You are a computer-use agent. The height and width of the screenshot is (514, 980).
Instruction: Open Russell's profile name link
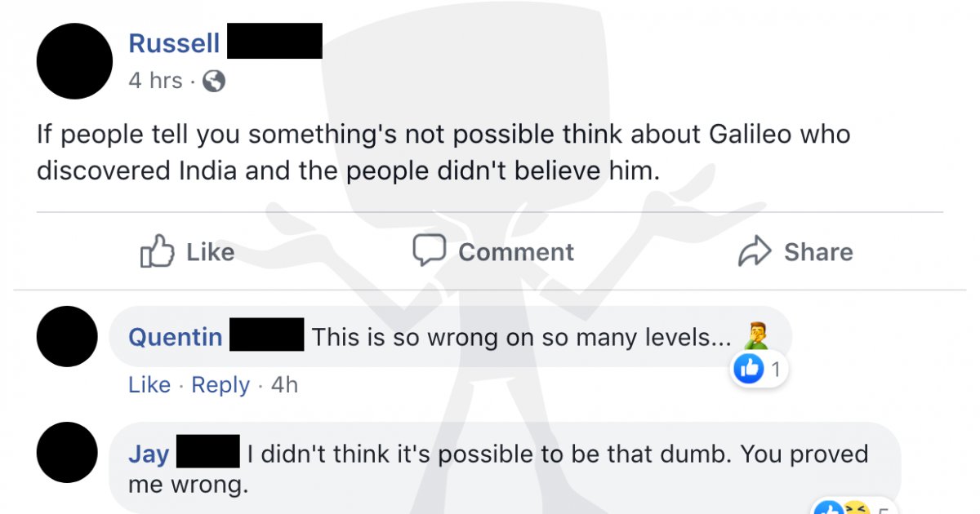(174, 42)
